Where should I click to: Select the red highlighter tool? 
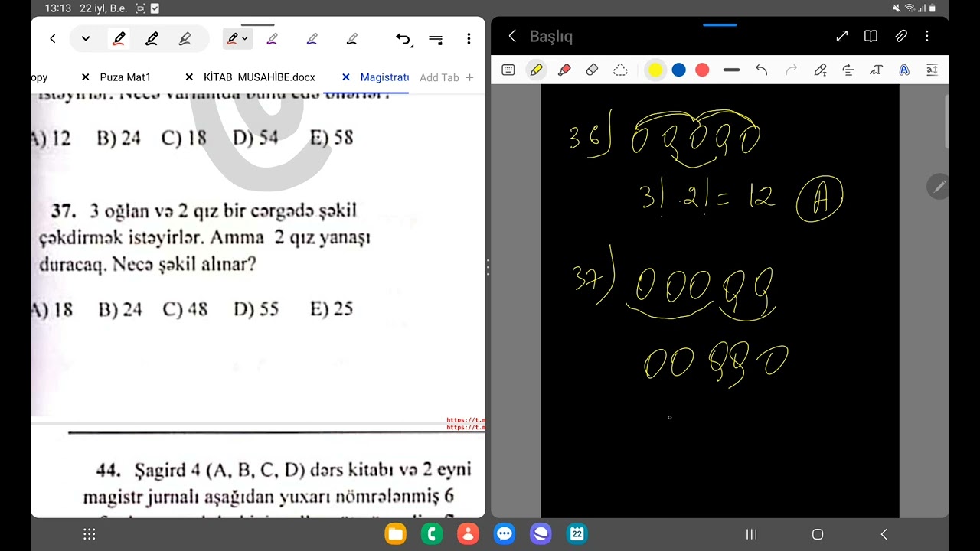pyautogui.click(x=564, y=70)
